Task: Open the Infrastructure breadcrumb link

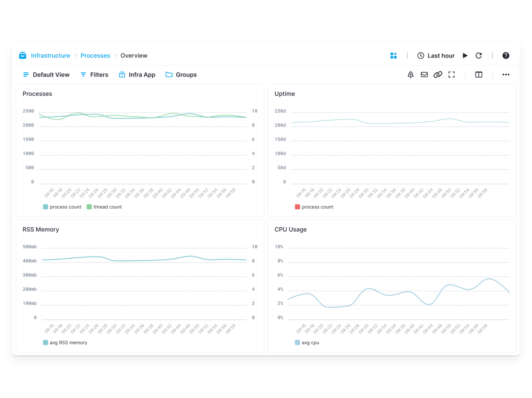Action: pos(50,55)
